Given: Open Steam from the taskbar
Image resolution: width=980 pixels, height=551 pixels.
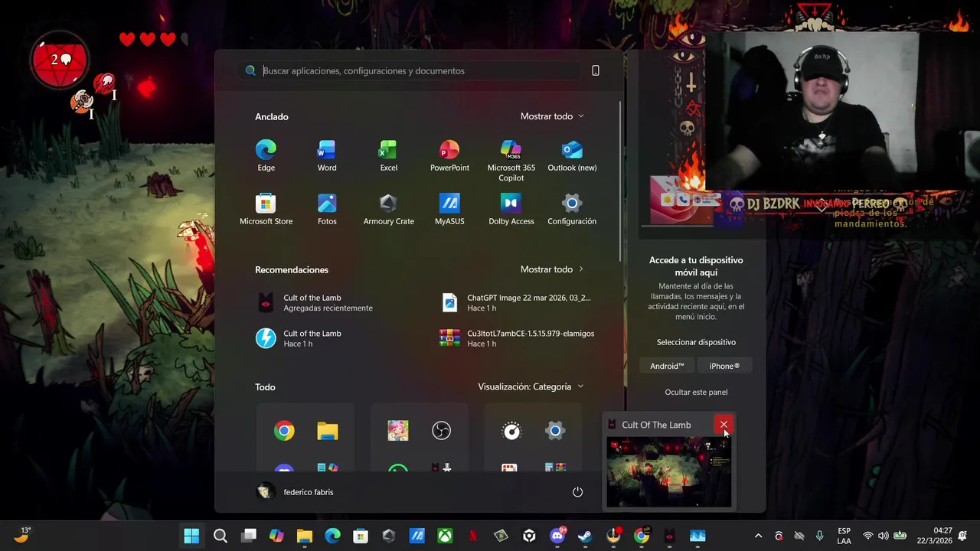Looking at the screenshot, I should click(x=585, y=536).
